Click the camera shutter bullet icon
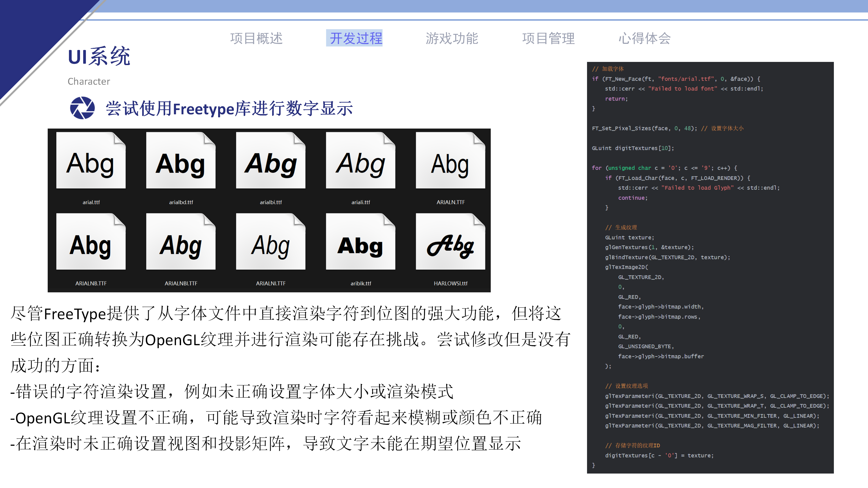Screen dimensions: 868x488 pos(82,108)
